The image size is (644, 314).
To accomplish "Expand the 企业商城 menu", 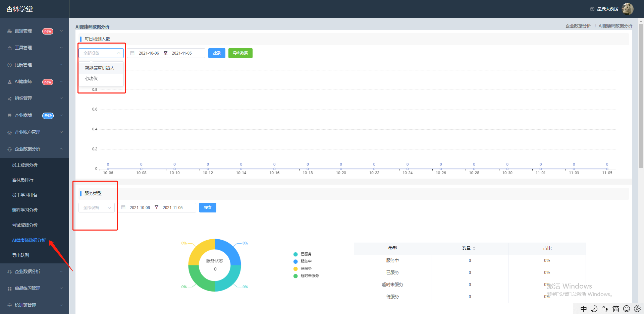I will (x=35, y=116).
